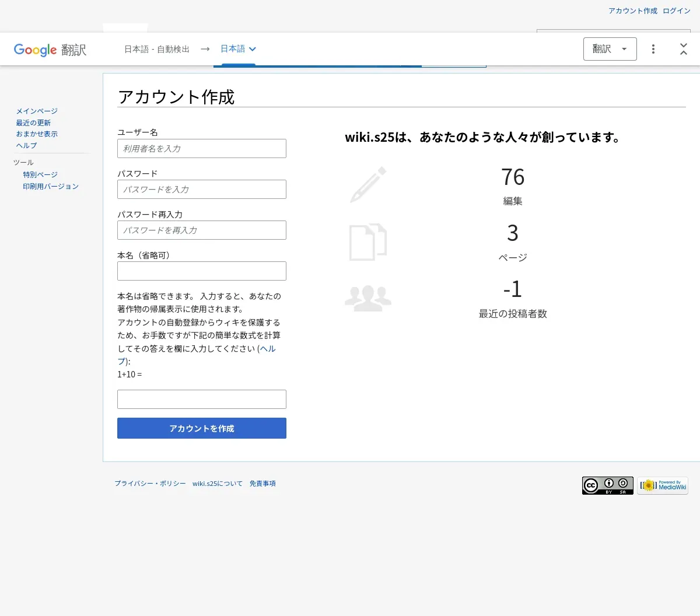Collapse the Google Translate toolbar

point(683,49)
